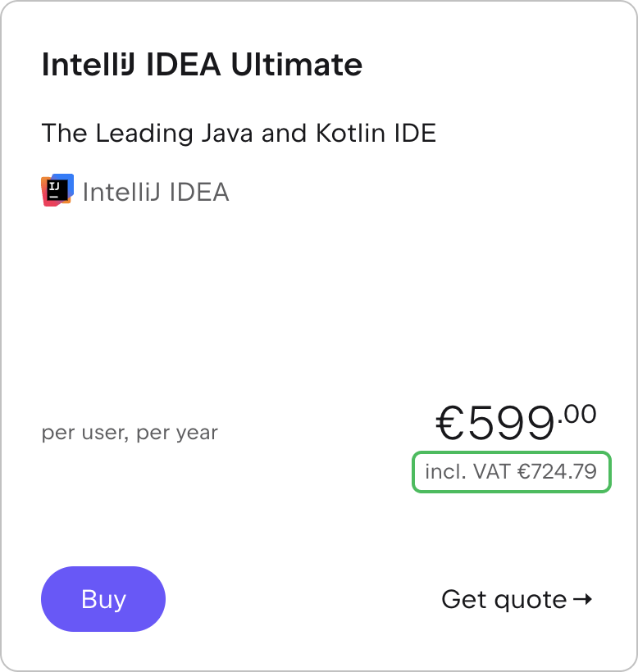Viewport: 638px width, 672px height.
Task: Click the arrow beside Get quote
Action: (x=582, y=599)
